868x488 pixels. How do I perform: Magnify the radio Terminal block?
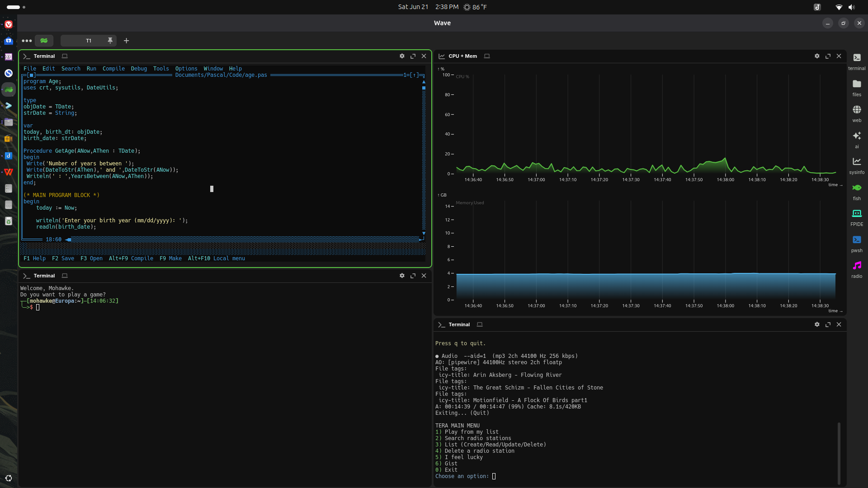[828, 324]
